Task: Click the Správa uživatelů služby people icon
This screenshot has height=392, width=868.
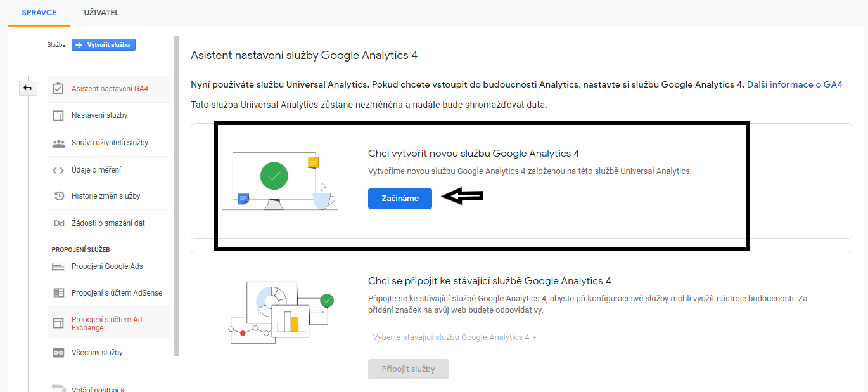Action: (x=58, y=143)
